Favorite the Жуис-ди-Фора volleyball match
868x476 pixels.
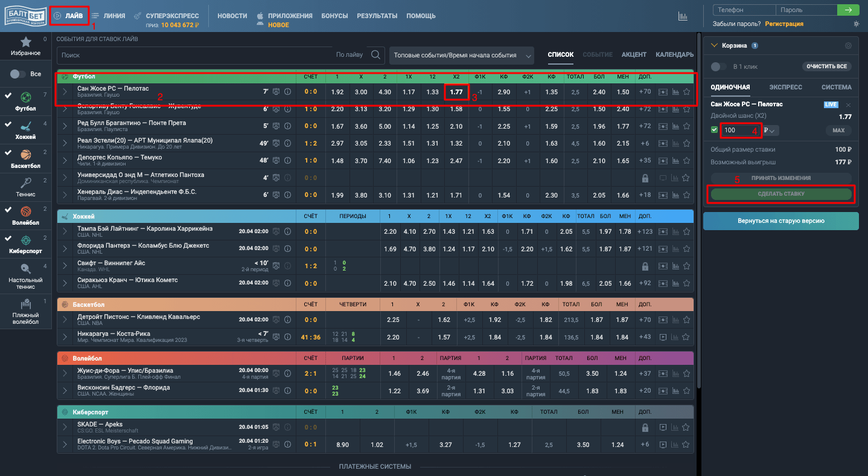(x=686, y=373)
